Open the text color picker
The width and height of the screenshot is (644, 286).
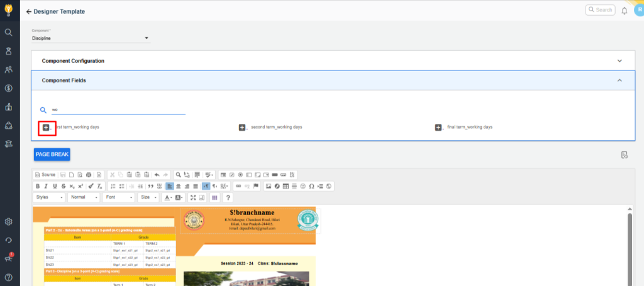point(168,197)
